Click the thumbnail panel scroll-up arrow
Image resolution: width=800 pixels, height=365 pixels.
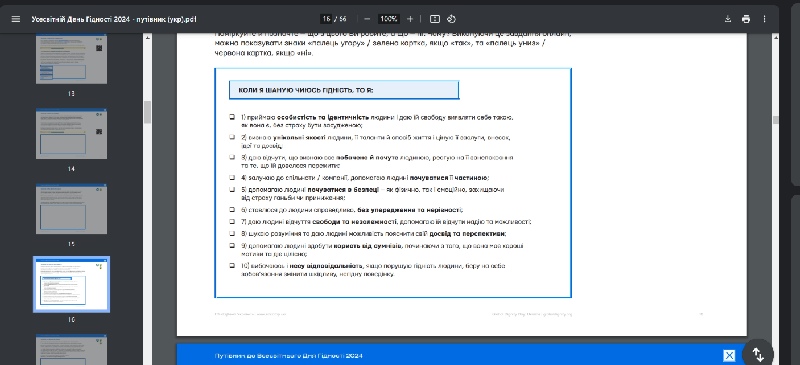[148, 37]
